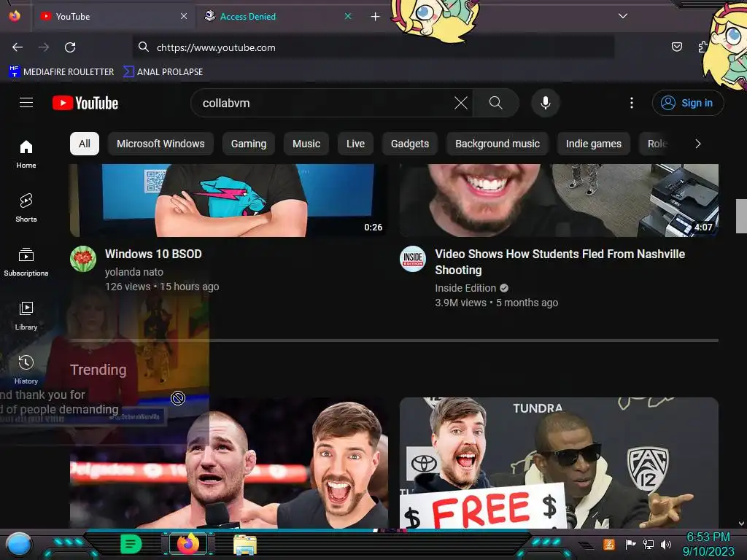This screenshot has height=560, width=747.
Task: Go back with browser back arrow
Action: coord(18,47)
